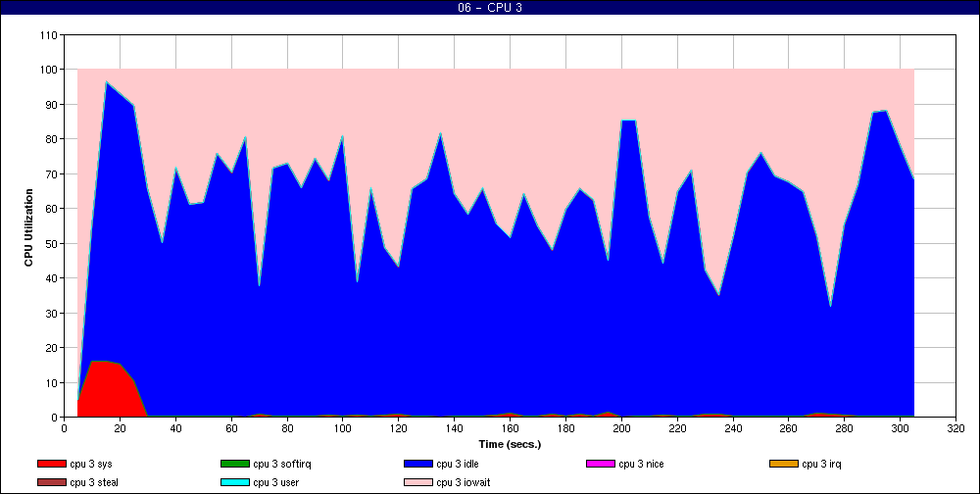Click the 300 x-axis tick label
Screen dimensions: 980x494
(x=900, y=429)
